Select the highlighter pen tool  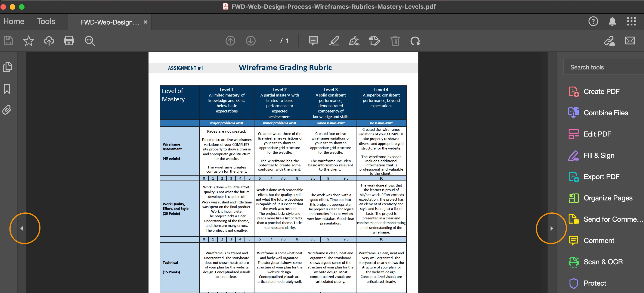pyautogui.click(x=334, y=41)
